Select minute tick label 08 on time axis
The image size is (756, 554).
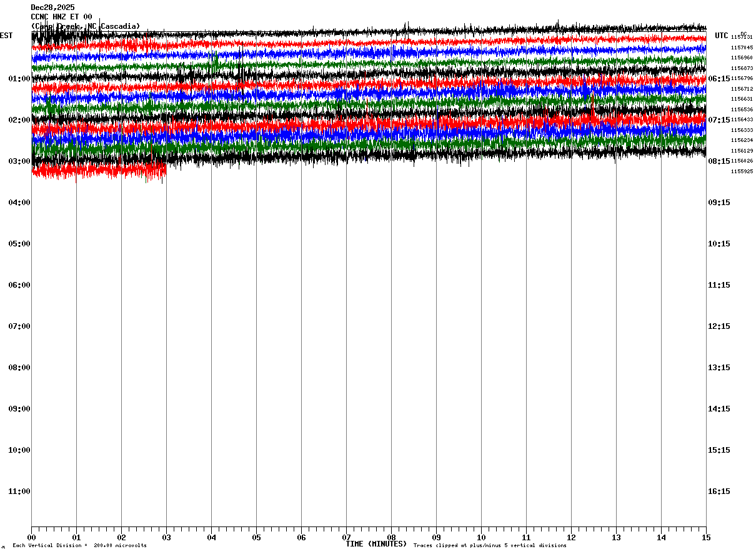point(391,538)
